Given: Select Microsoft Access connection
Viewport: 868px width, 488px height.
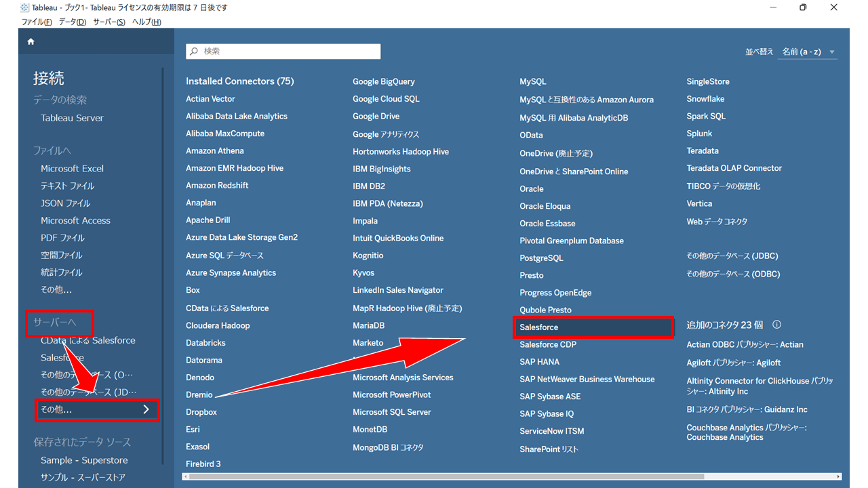Looking at the screenshot, I should pyautogui.click(x=75, y=220).
